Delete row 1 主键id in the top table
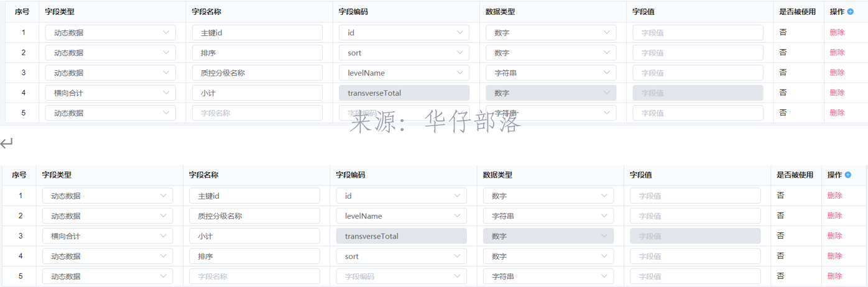This screenshot has width=868, height=287. pos(837,32)
